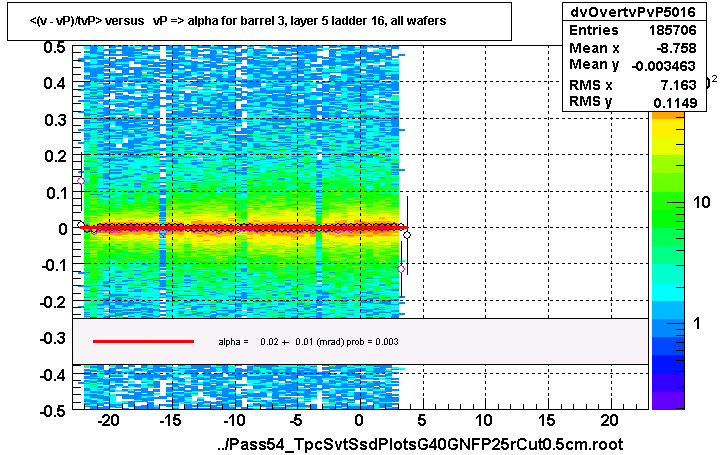721x455 pixels.
Task: Click the Mean y value -0.003463
Action: pyautogui.click(x=664, y=66)
